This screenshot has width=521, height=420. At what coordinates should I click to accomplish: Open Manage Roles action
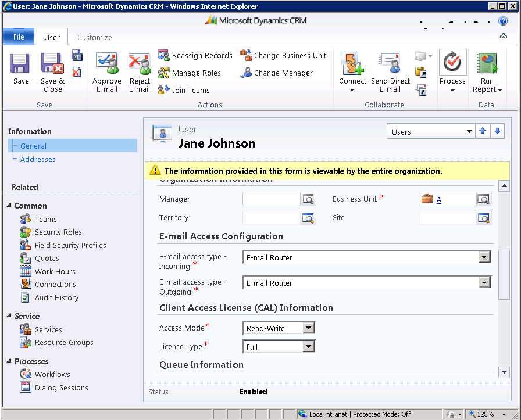[190, 73]
